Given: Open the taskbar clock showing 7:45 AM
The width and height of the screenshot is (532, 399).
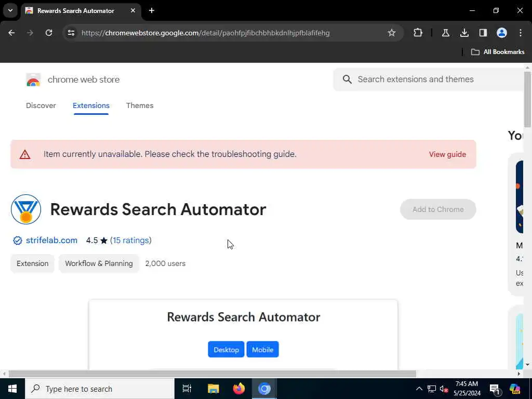Looking at the screenshot, I should pos(467,389).
